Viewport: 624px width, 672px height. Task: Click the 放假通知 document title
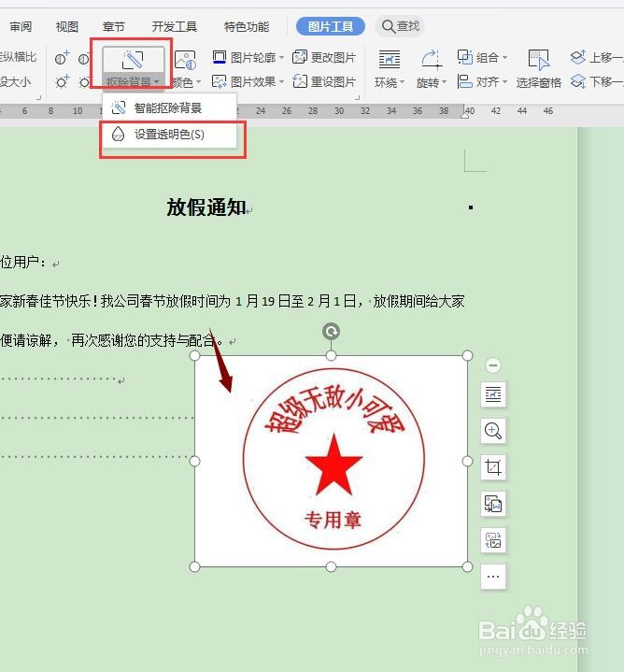coord(206,207)
